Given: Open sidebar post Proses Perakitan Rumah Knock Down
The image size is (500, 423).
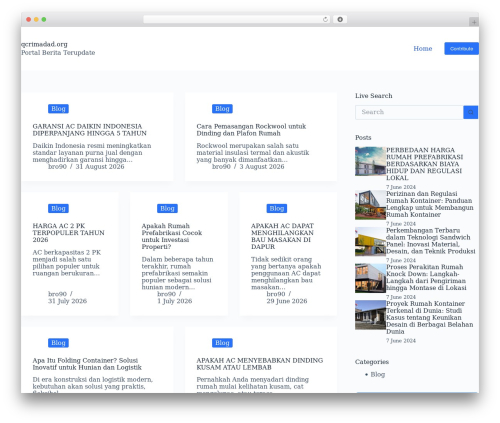Looking at the screenshot, I should pyautogui.click(x=426, y=277).
